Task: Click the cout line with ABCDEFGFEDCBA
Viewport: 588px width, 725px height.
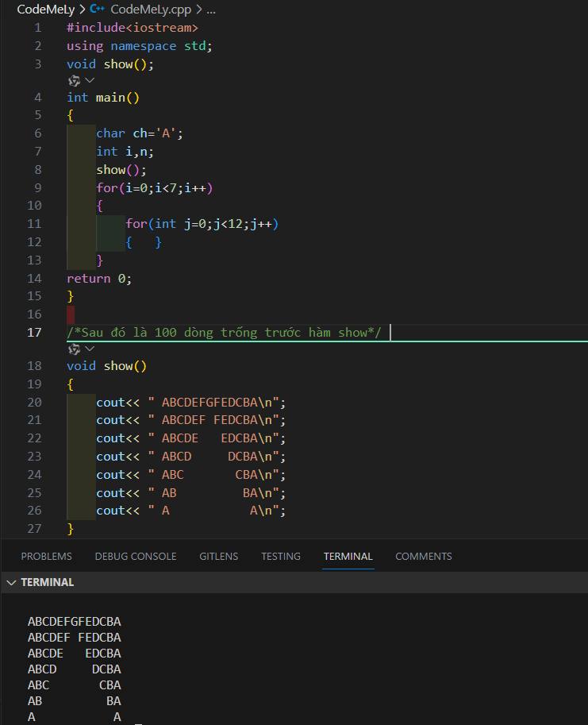Action: [190, 403]
